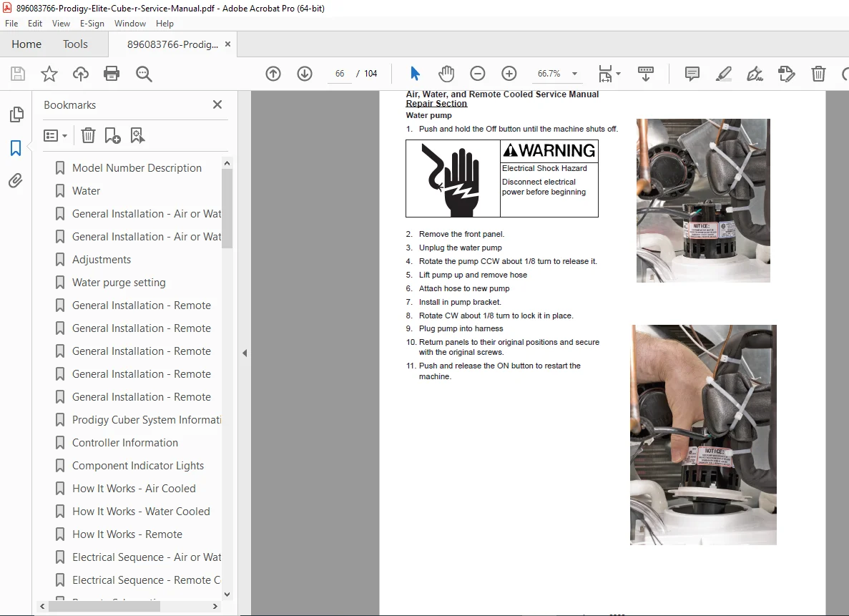The image size is (849, 616).
Task: Open page thumbnails panel icon
Action: (16, 114)
